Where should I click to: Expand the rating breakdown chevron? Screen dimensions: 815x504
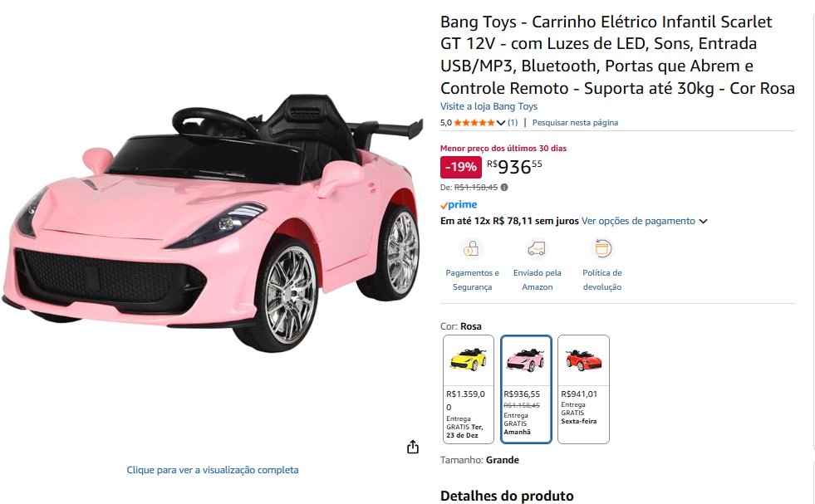(x=500, y=123)
